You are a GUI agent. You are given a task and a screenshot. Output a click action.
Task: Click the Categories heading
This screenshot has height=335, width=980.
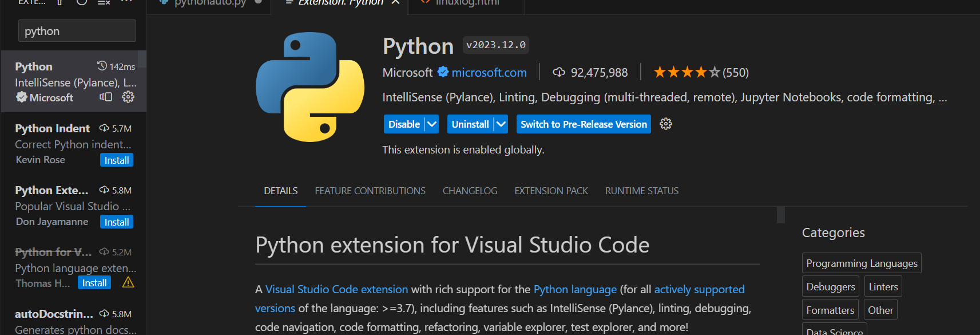click(834, 232)
